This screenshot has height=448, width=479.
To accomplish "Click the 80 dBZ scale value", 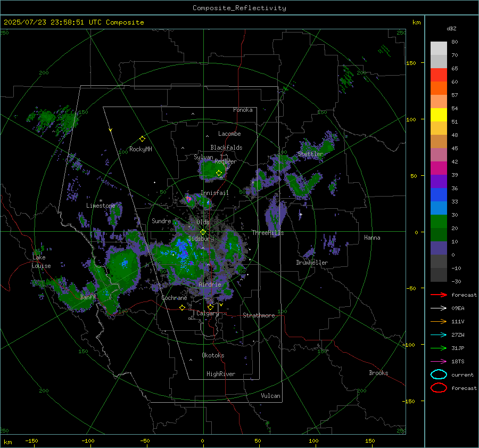I will [x=455, y=42].
